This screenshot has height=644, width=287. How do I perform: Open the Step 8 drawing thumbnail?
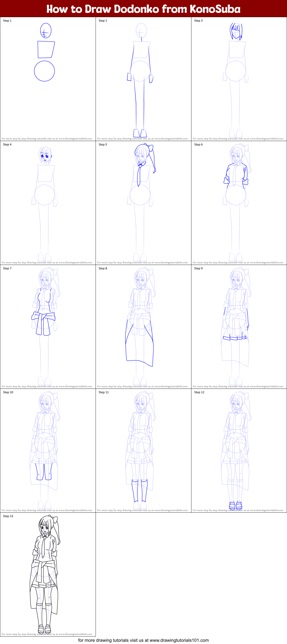[x=143, y=326]
